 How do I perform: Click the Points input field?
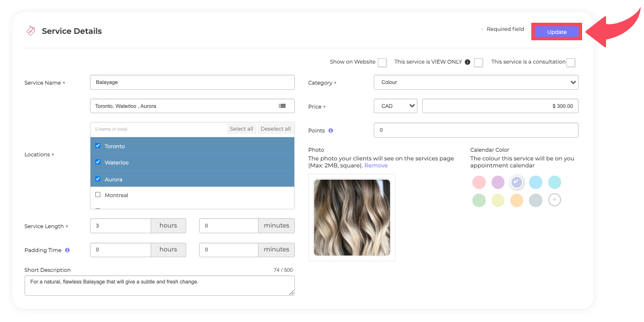[x=476, y=130]
